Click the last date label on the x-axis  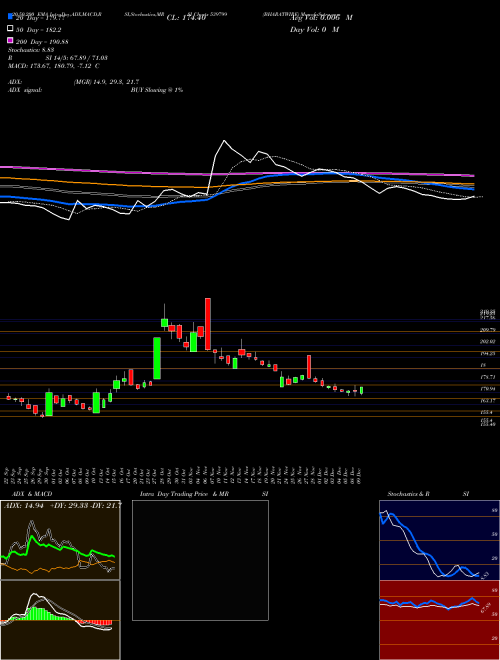(360, 475)
